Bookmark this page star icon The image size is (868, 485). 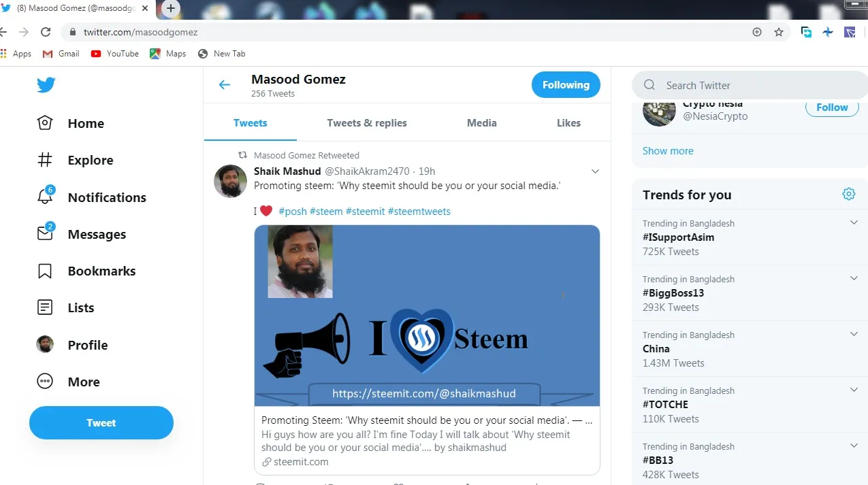(779, 32)
